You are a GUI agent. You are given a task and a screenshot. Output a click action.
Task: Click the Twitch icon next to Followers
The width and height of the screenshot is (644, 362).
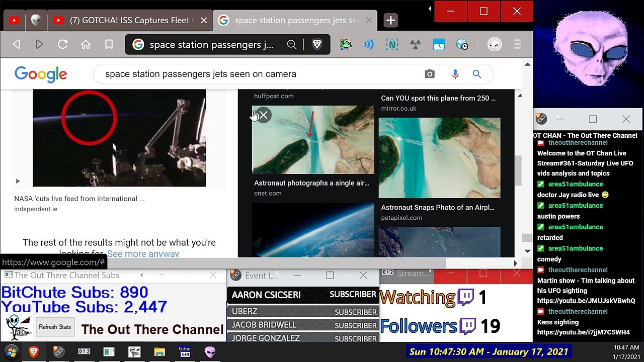pos(468,327)
